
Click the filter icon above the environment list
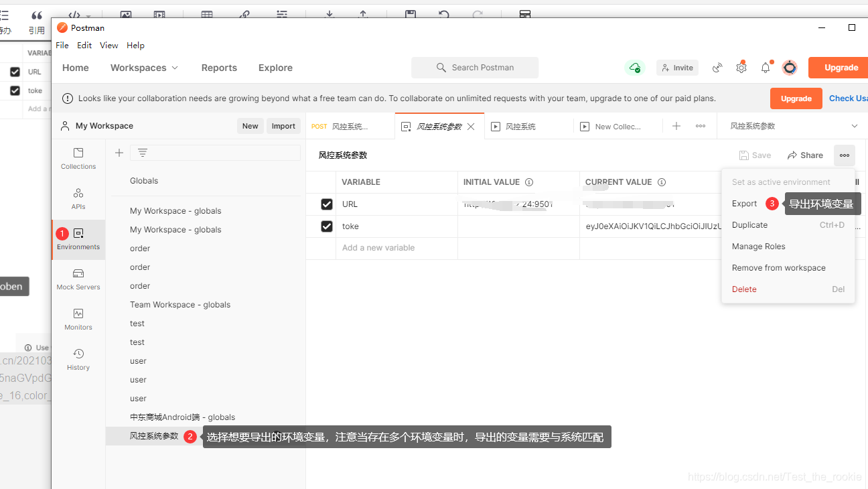click(x=142, y=153)
